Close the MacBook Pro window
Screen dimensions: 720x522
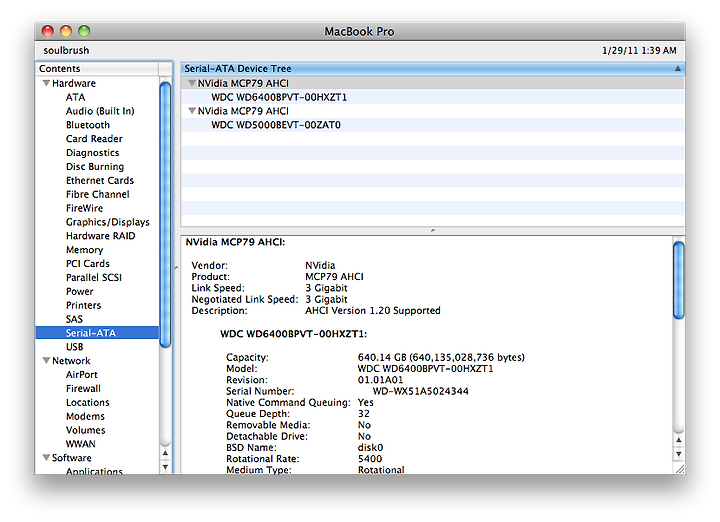48,31
